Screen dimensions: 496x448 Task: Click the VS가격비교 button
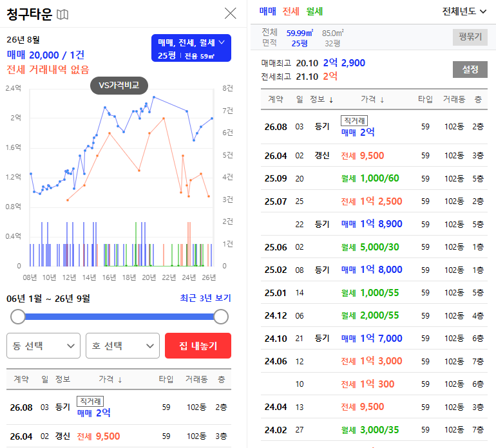119,86
